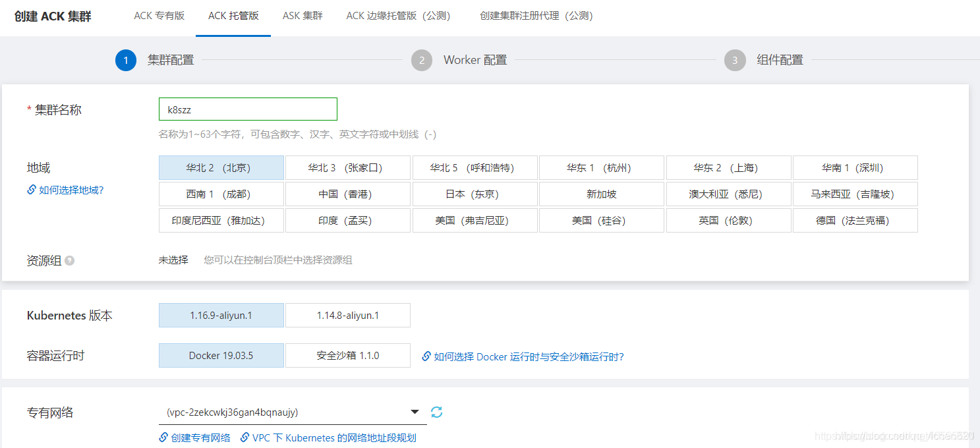
Task: Pick Kubernetes version 1.14.8-aliyun.1
Action: pos(348,316)
